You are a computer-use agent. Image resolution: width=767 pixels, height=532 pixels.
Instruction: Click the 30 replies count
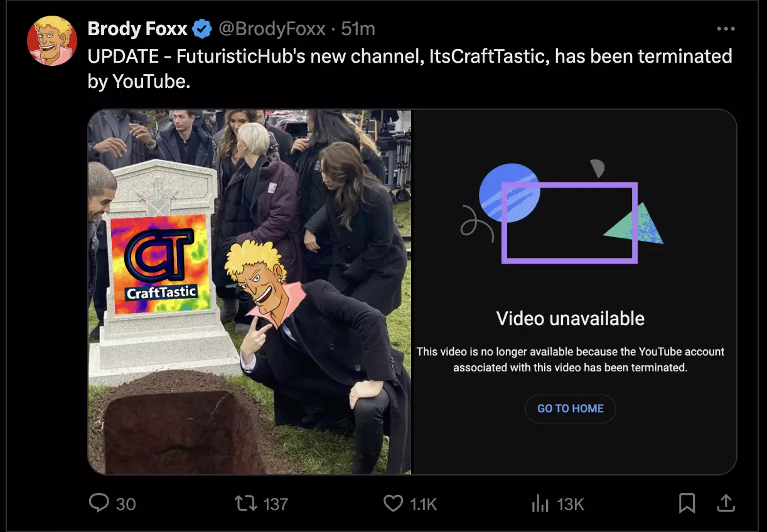(126, 504)
